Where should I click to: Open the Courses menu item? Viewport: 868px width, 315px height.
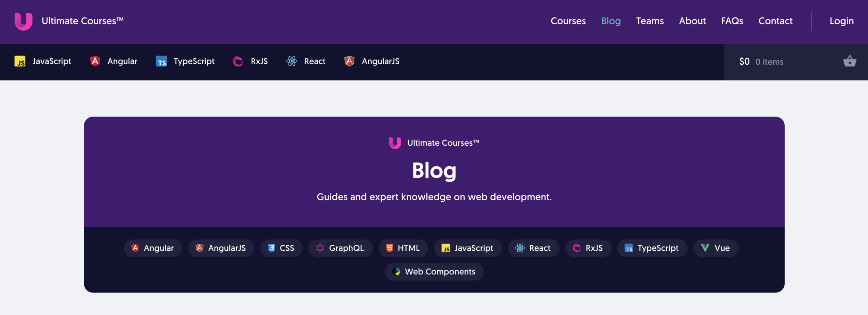(568, 21)
